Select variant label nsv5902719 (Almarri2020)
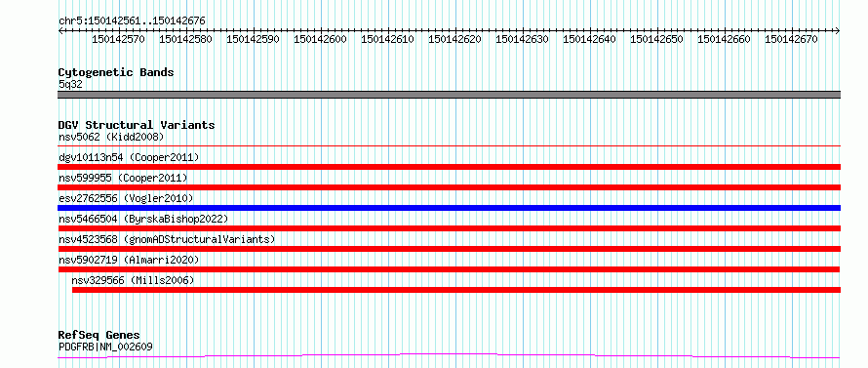The image size is (868, 368). (129, 260)
